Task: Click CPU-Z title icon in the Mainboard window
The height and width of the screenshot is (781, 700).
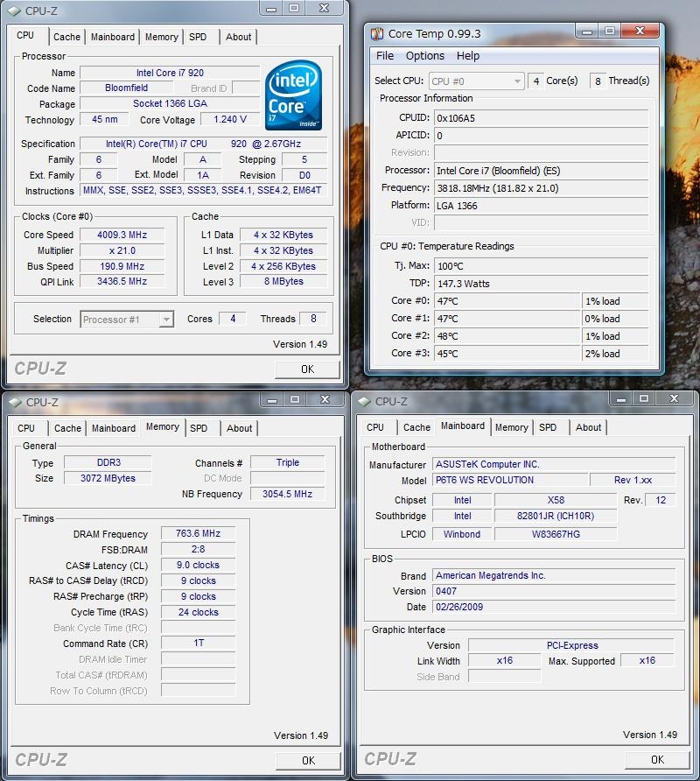Action: pos(363,401)
